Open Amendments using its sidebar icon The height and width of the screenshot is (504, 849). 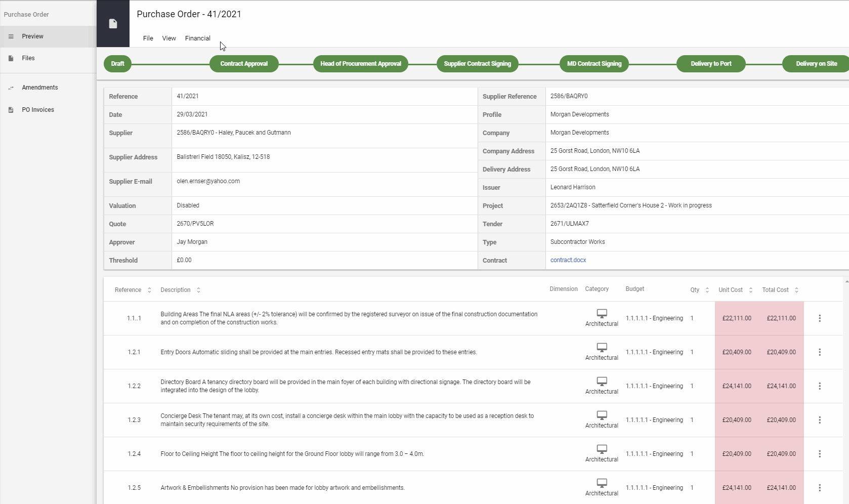click(11, 88)
